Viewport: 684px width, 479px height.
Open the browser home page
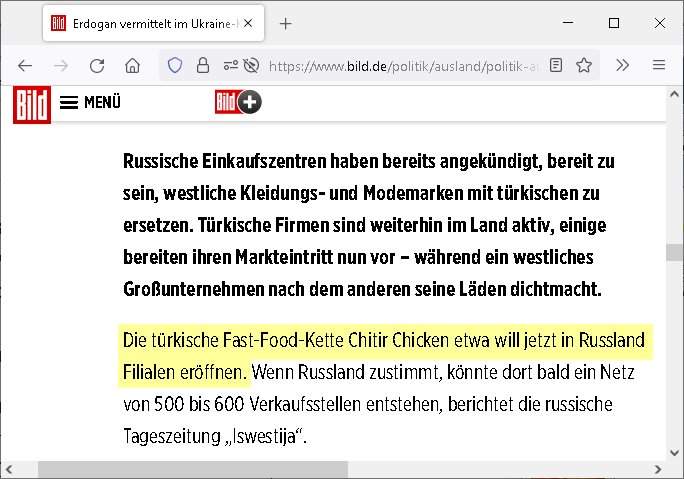click(132, 66)
